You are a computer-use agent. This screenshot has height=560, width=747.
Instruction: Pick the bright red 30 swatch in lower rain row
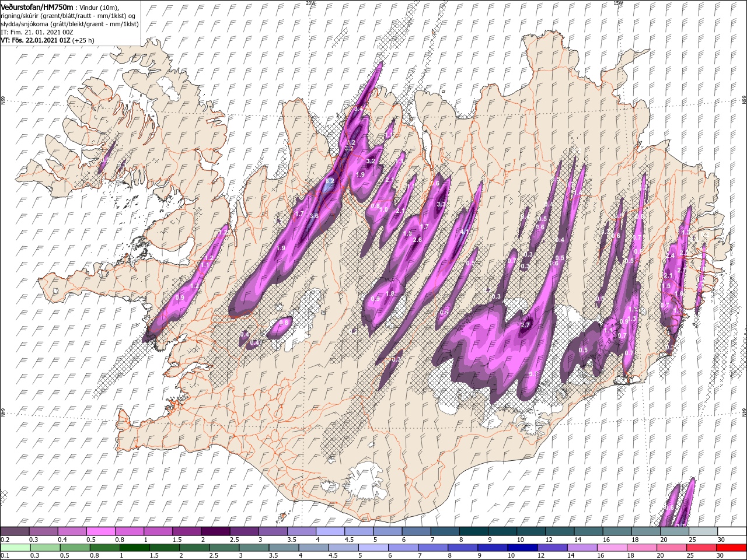point(732,548)
